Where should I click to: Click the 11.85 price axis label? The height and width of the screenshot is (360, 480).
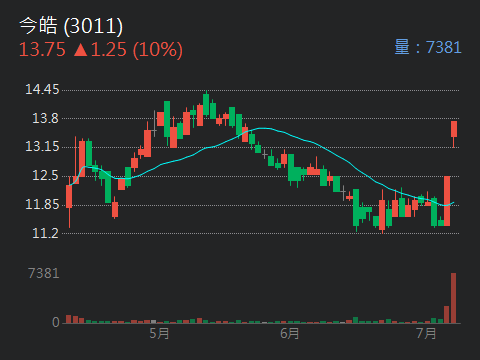pyautogui.click(x=42, y=204)
